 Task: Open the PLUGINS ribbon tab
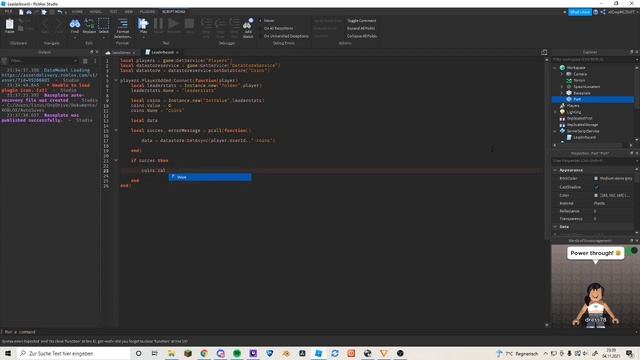[x=147, y=12]
